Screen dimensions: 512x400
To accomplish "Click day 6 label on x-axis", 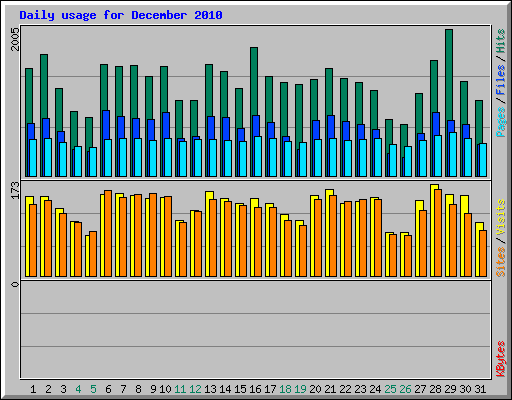I will coord(108,389).
